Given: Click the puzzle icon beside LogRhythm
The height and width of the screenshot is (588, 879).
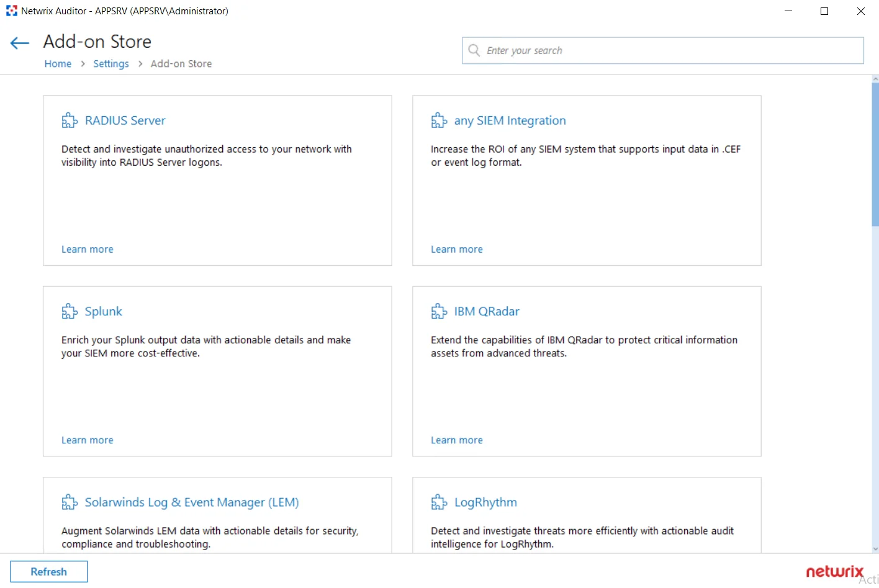Looking at the screenshot, I should click(439, 502).
